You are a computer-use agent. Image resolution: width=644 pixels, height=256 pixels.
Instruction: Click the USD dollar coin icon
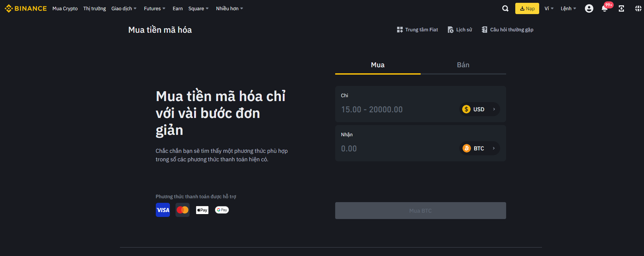(x=466, y=109)
